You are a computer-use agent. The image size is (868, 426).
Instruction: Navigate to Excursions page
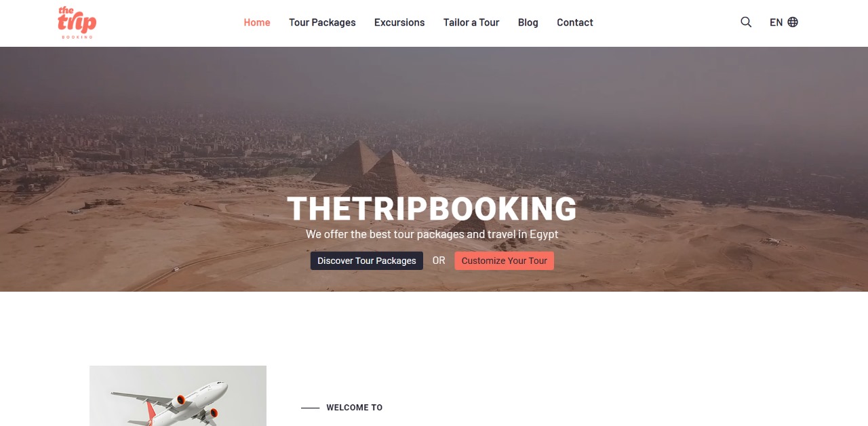point(399,22)
